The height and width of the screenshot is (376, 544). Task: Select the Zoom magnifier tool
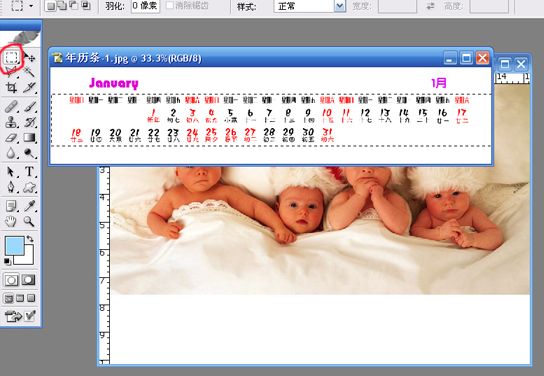tap(29, 221)
